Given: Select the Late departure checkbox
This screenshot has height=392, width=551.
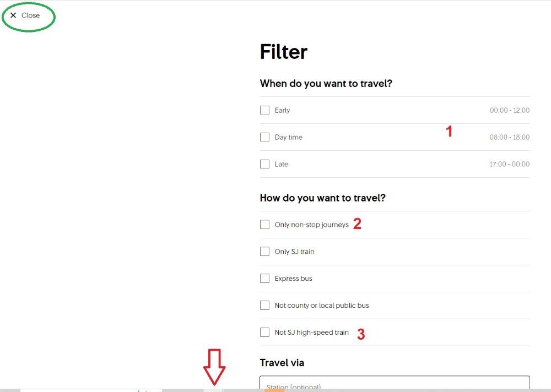Looking at the screenshot, I should pos(264,164).
